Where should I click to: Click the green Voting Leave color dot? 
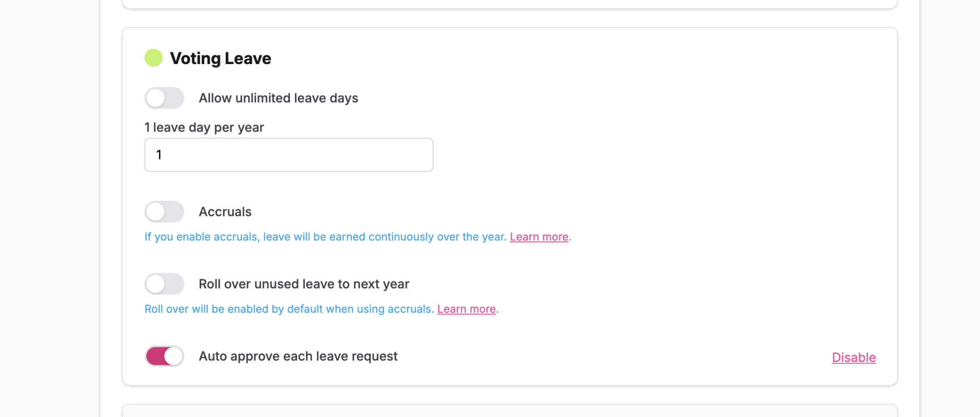pyautogui.click(x=154, y=58)
